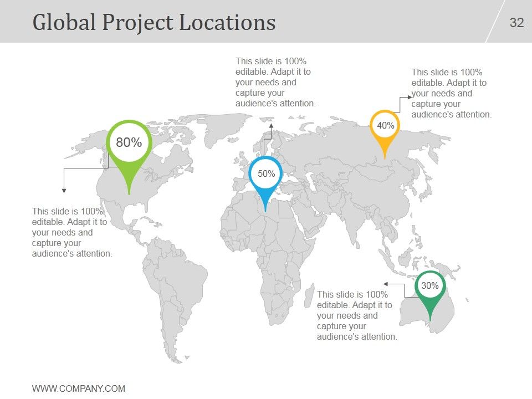Select the text block above Europe
Viewport: 532px width, 399px height.
point(275,82)
